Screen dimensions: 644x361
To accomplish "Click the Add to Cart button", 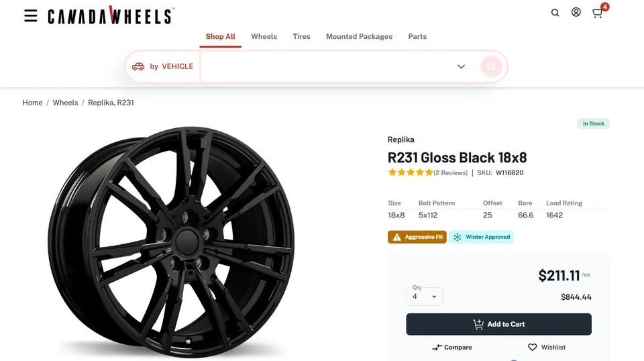I will point(498,324).
